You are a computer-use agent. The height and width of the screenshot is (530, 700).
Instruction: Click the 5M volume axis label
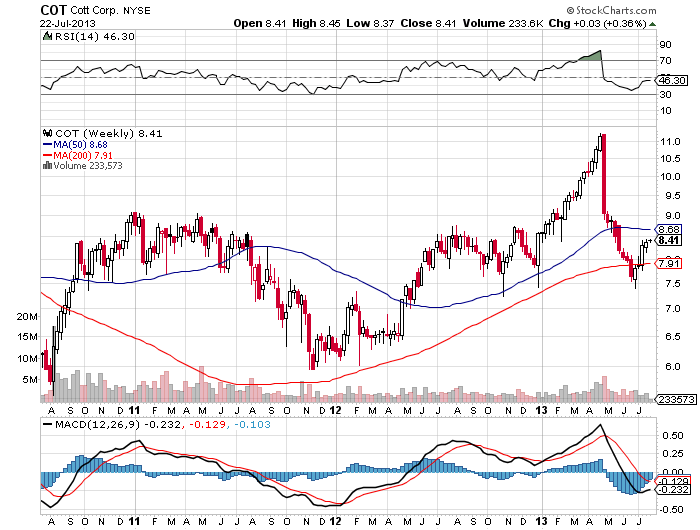coord(30,380)
